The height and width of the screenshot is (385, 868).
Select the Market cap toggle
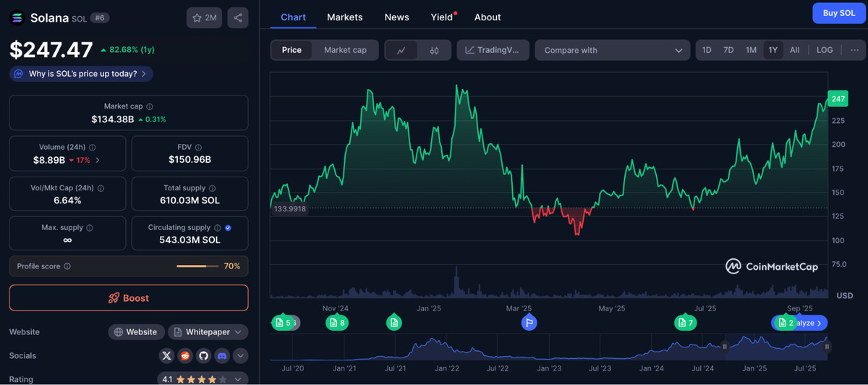[x=345, y=50]
